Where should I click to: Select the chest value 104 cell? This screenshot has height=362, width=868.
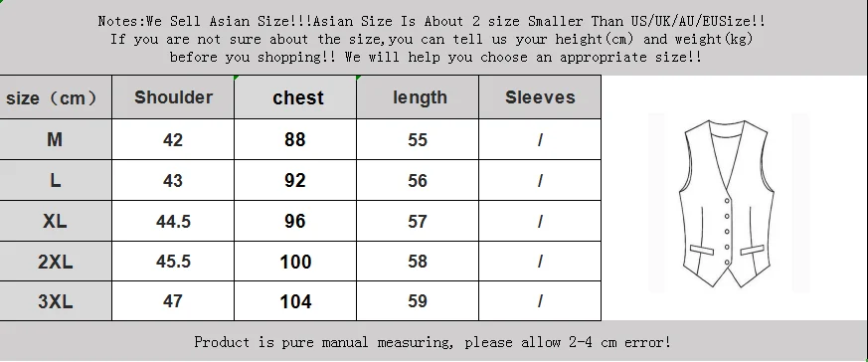click(x=295, y=301)
